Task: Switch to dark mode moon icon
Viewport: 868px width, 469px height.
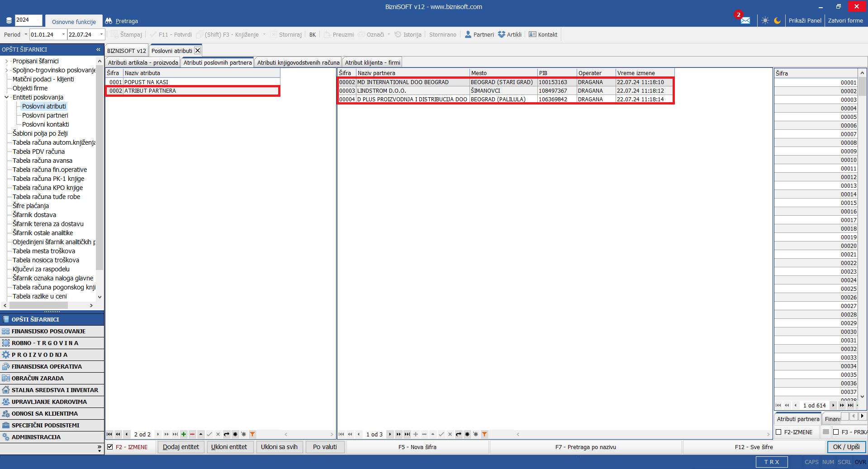Action: pos(778,20)
